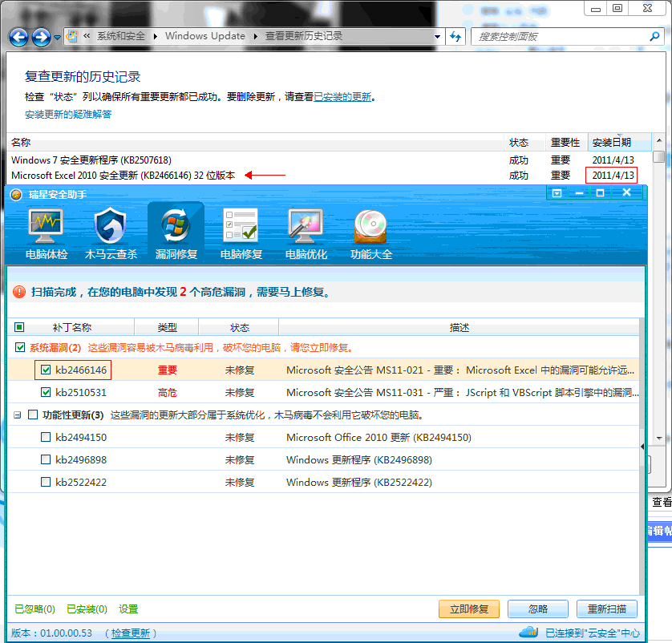Click the breadcrumb overflow chevron «
This screenshot has height=643, width=672.
tap(87, 36)
